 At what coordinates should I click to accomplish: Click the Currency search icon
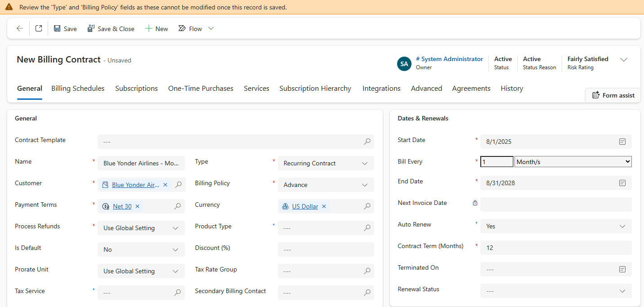[x=367, y=206]
